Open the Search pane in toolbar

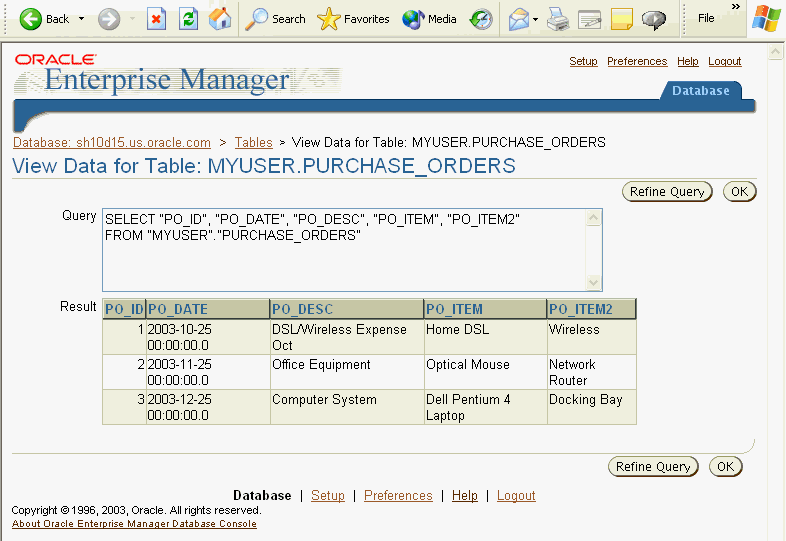click(x=276, y=19)
